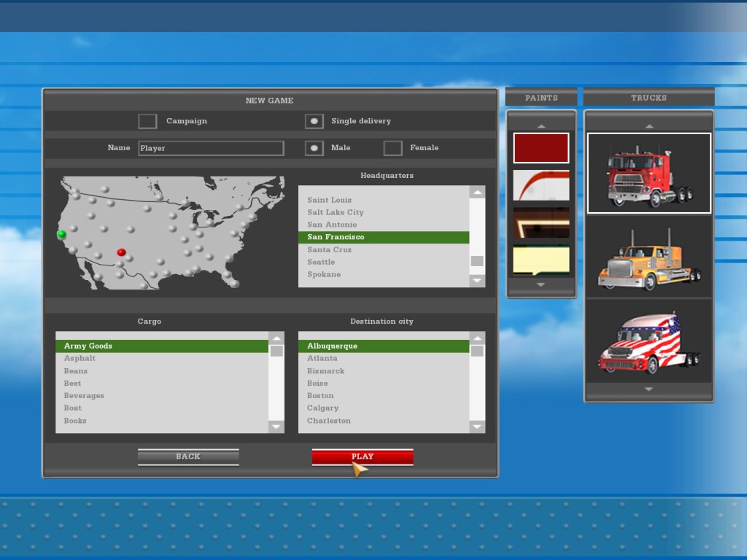The image size is (747, 560).
Task: Click destination list scroll-down arrow
Action: [477, 427]
